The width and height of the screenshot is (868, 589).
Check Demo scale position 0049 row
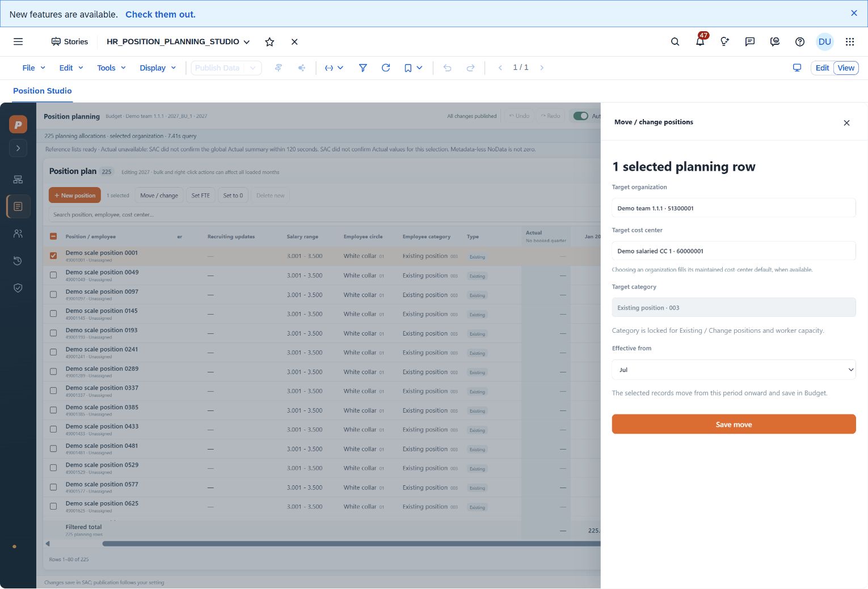pos(53,275)
